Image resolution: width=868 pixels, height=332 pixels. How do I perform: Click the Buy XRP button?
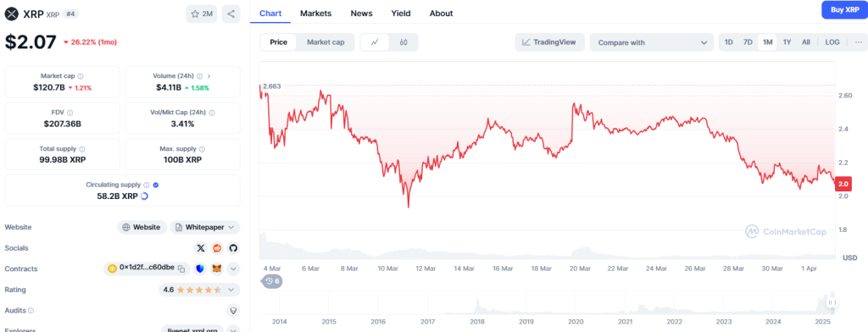click(844, 9)
